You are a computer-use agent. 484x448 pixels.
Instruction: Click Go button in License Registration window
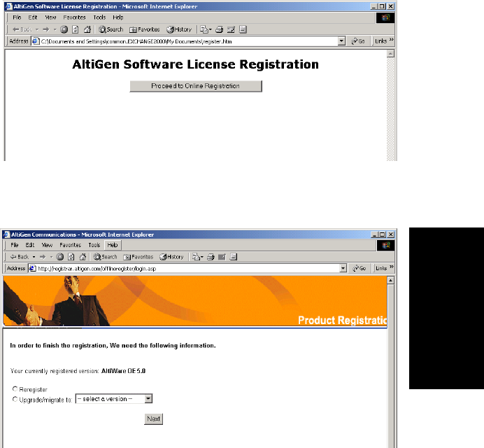358,41
